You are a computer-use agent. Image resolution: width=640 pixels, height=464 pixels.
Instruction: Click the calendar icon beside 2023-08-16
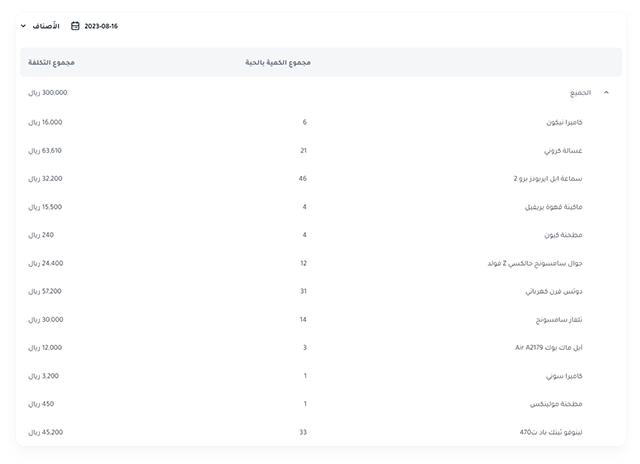(75, 26)
